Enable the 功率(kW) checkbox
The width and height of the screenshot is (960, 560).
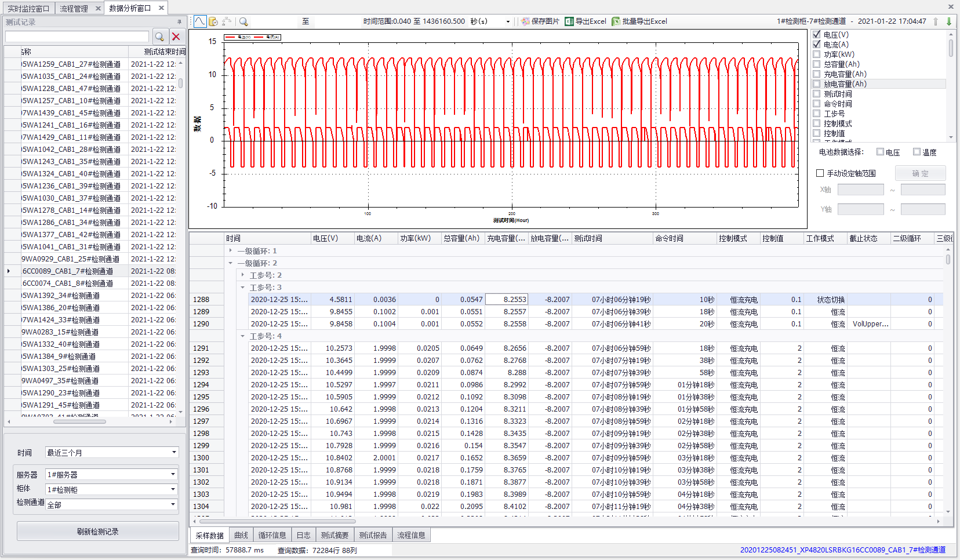click(x=817, y=54)
